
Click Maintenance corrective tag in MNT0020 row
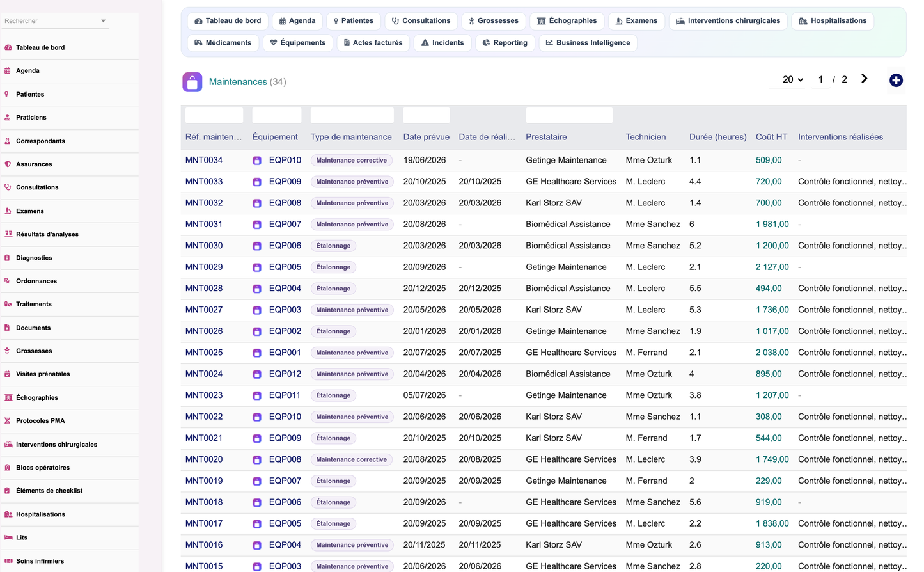[x=352, y=459]
